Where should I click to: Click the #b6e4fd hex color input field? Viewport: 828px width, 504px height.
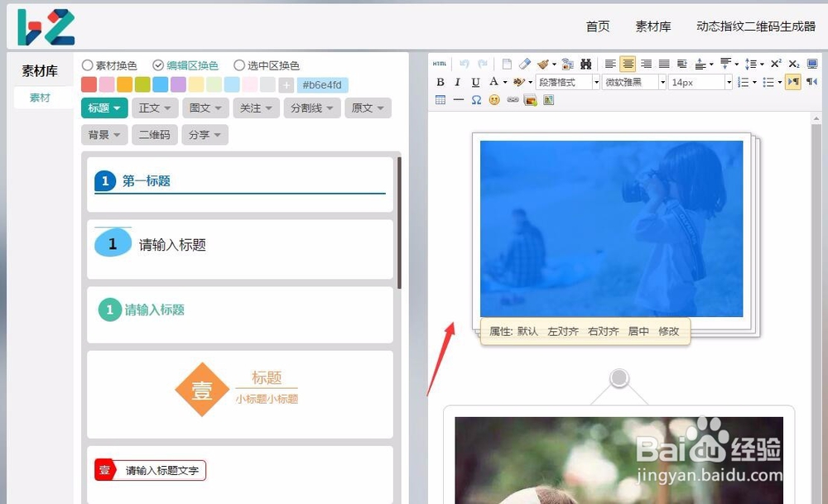click(x=323, y=84)
